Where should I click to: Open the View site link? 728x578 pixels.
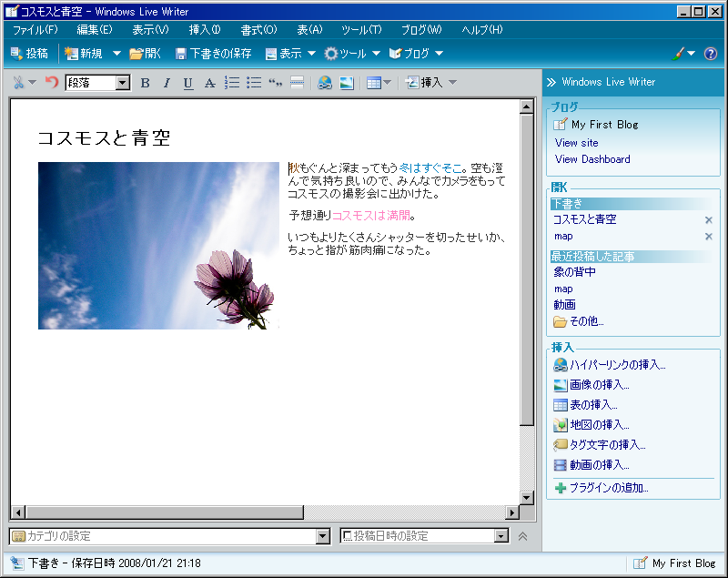pos(576,143)
